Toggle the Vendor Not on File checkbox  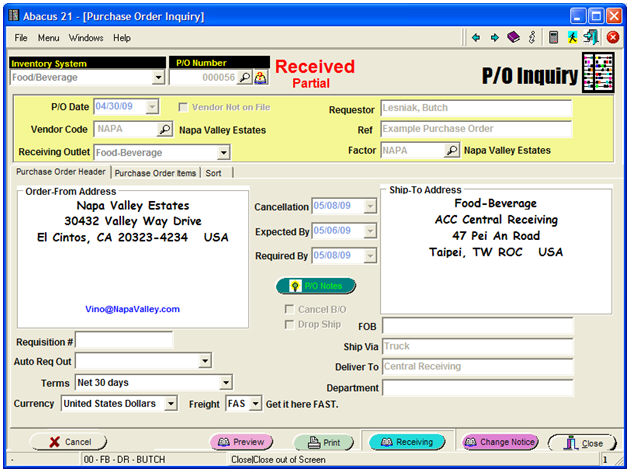pyautogui.click(x=183, y=107)
